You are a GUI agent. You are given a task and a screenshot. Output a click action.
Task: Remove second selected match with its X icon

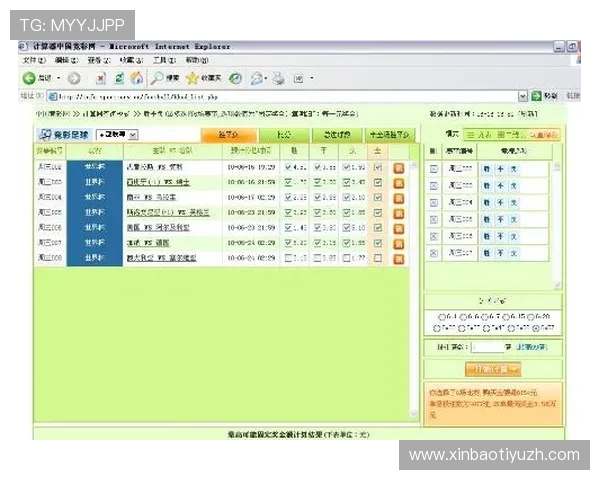(434, 186)
